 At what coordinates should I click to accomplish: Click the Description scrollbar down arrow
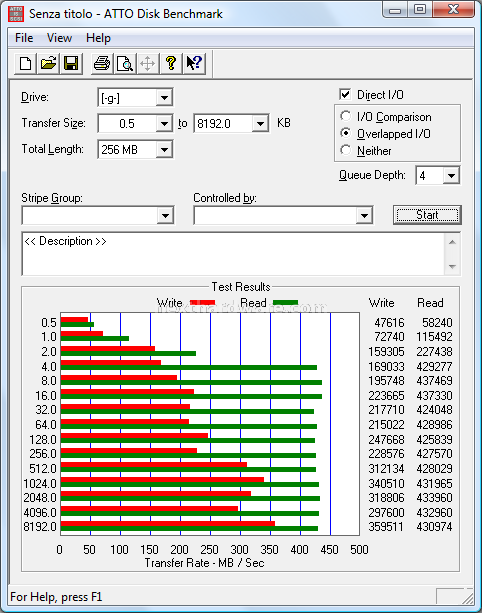pyautogui.click(x=452, y=266)
